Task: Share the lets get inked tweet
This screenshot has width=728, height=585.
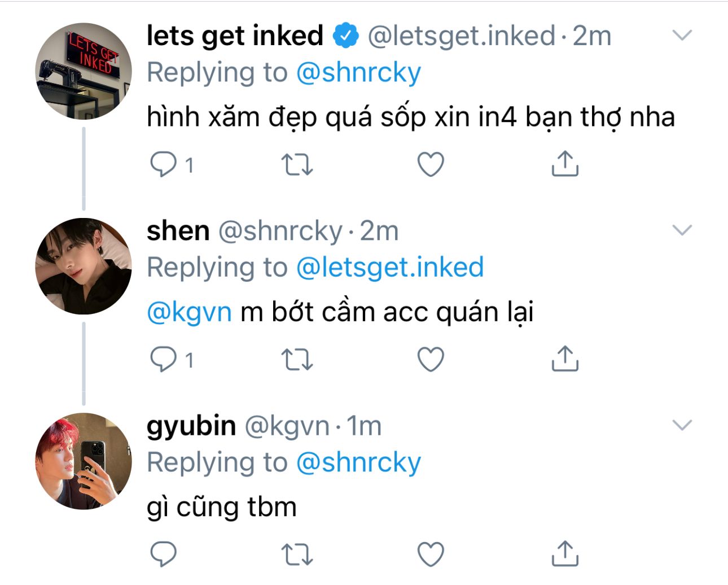Action: pyautogui.click(x=564, y=164)
